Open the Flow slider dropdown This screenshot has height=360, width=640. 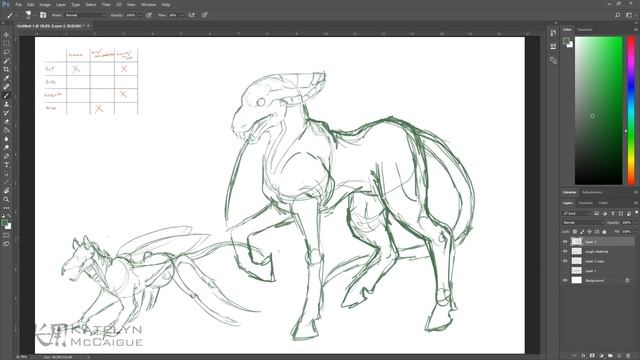182,15
